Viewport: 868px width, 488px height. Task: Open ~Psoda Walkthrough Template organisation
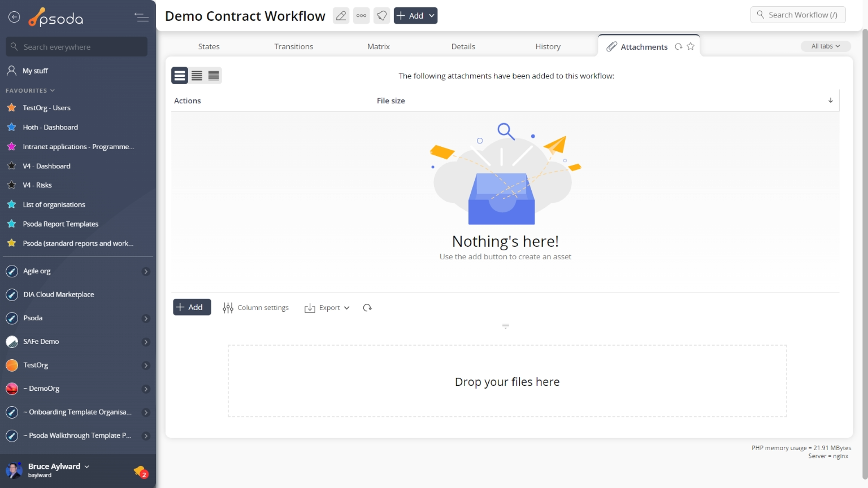click(77, 436)
